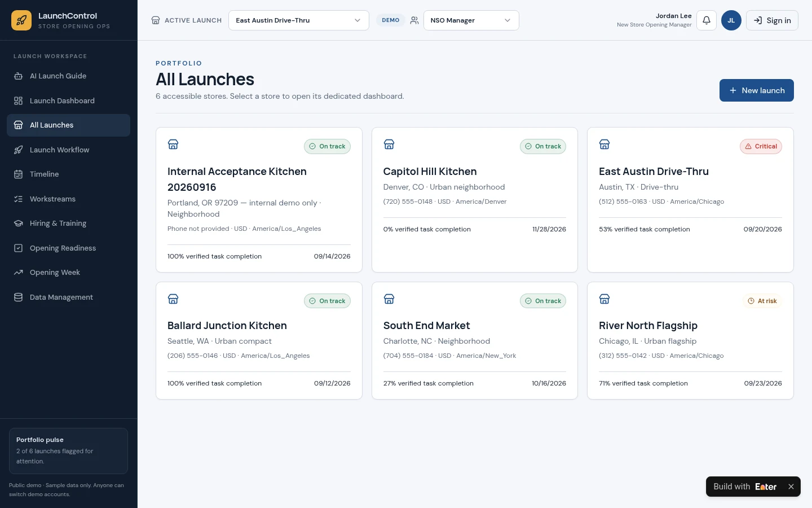Viewport: 812px width, 508px height.
Task: Open the Workstreams menu item
Action: point(68,199)
